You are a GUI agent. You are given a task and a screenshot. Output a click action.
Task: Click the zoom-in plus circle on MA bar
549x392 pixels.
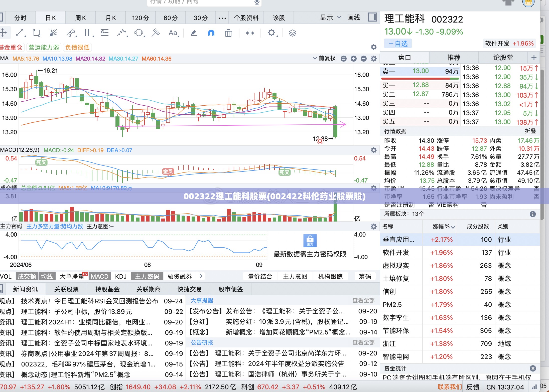pyautogui.click(x=353, y=59)
